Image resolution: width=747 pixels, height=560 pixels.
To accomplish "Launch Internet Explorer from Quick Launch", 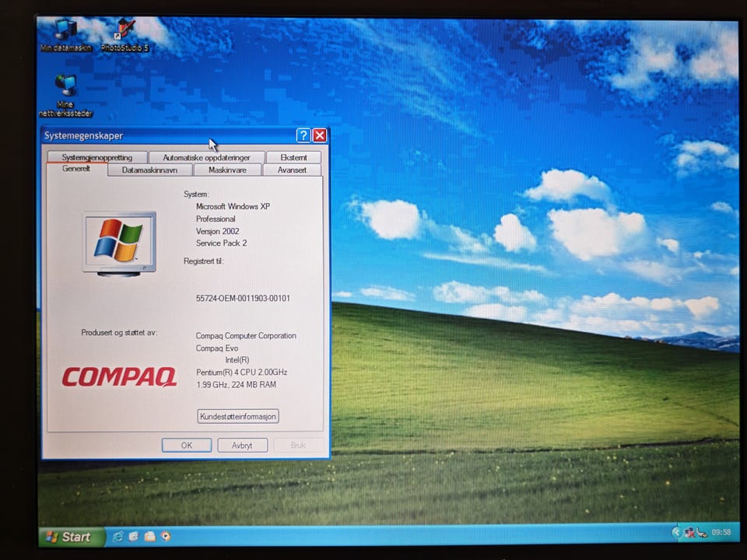I will pos(117,537).
